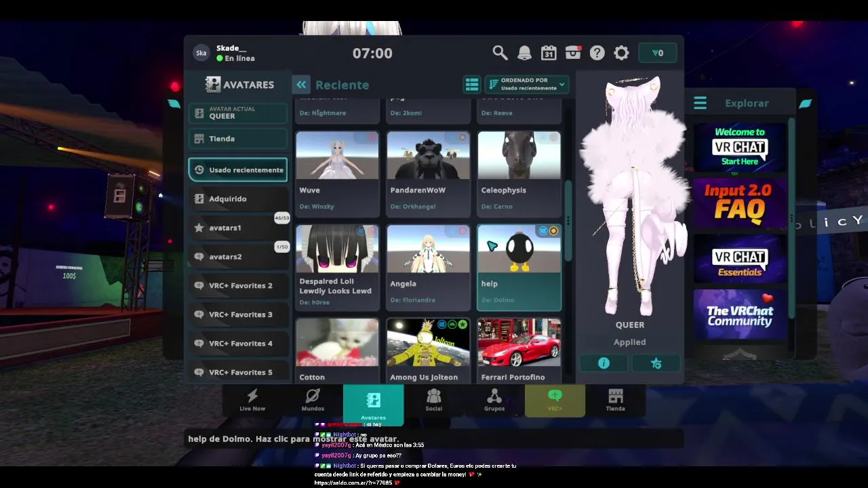
Task: Click De: Orkhangel author text
Action: pyautogui.click(x=413, y=206)
